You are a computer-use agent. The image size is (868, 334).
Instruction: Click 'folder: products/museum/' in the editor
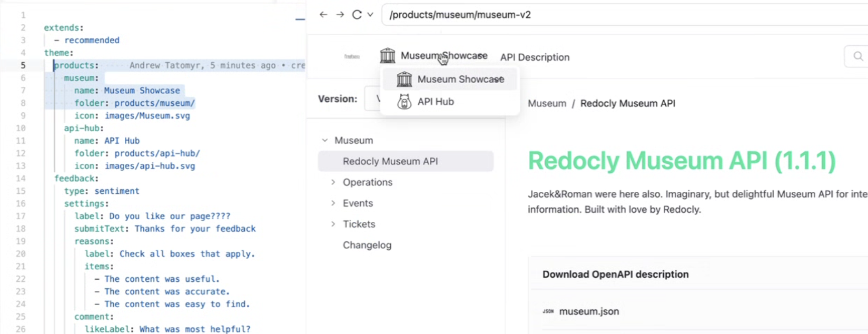[x=134, y=103]
